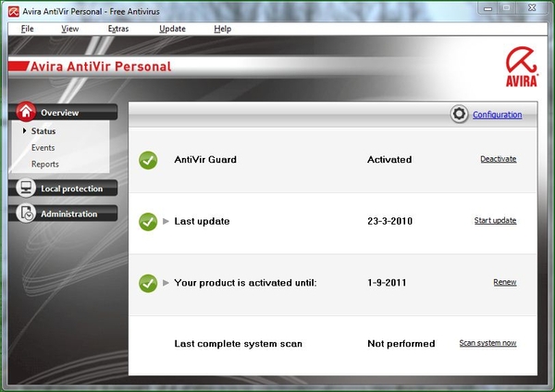Screen dimensions: 555x392
Task: Click the Avira icon in the title bar
Action: pyautogui.click(x=14, y=12)
